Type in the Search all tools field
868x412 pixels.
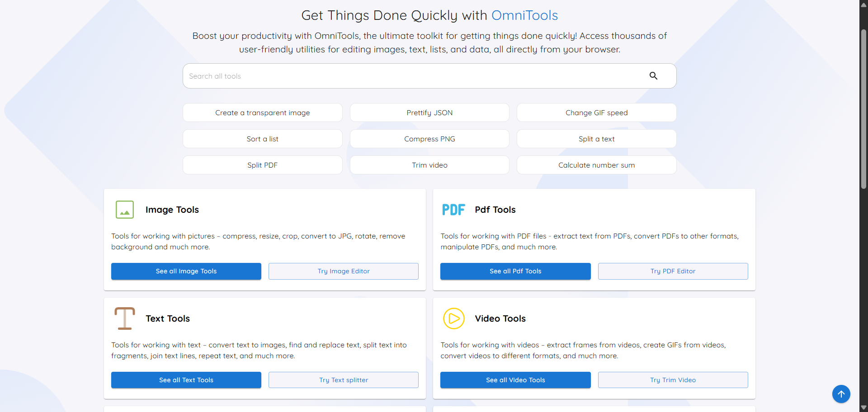[x=407, y=76]
